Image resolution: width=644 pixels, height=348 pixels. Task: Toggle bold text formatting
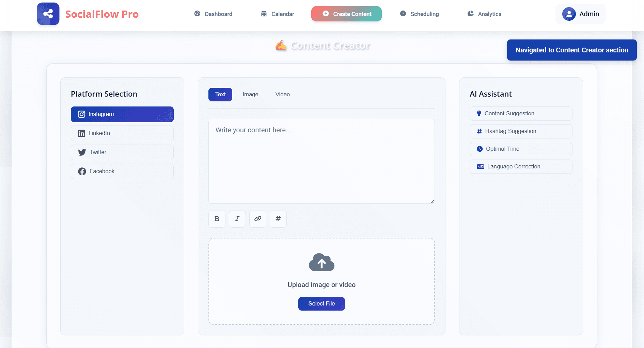pos(217,219)
